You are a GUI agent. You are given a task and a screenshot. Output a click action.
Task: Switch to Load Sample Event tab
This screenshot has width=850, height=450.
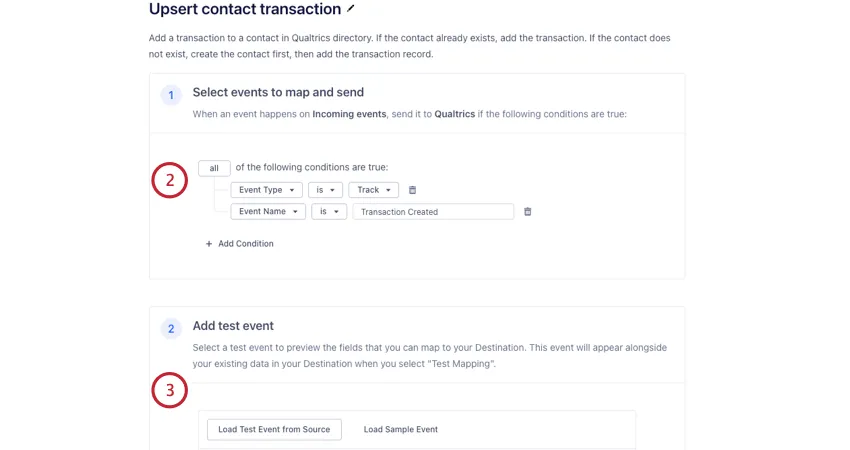coord(400,429)
